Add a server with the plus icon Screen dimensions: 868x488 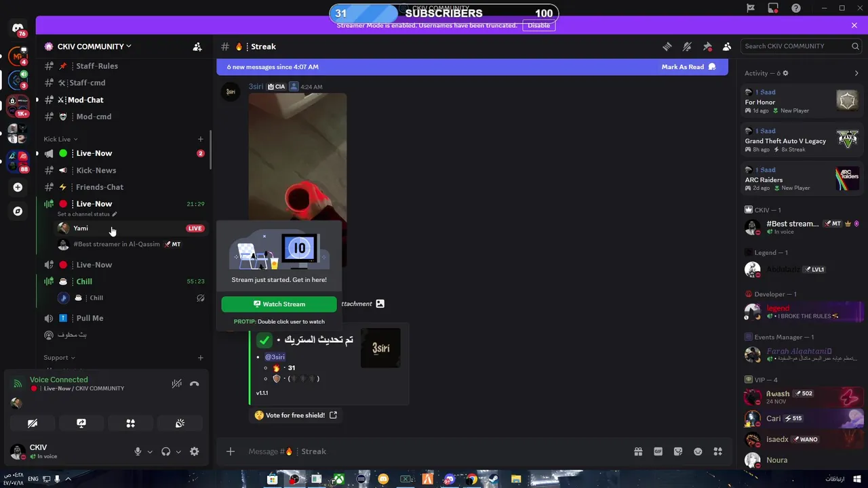click(x=18, y=187)
